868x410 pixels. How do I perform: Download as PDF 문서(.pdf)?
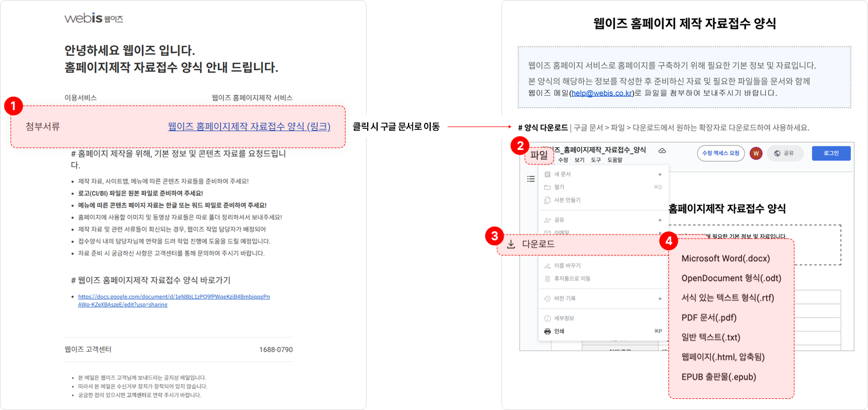[709, 318]
